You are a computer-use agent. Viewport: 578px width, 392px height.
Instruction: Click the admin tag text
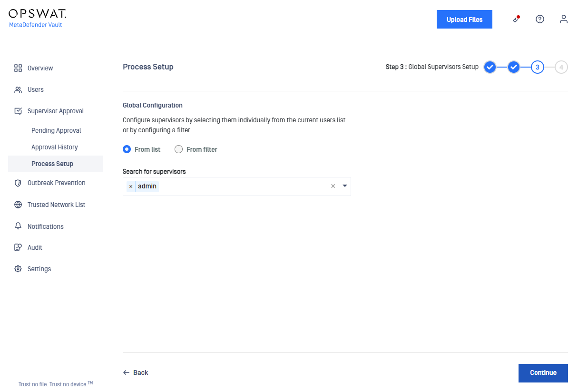click(147, 186)
